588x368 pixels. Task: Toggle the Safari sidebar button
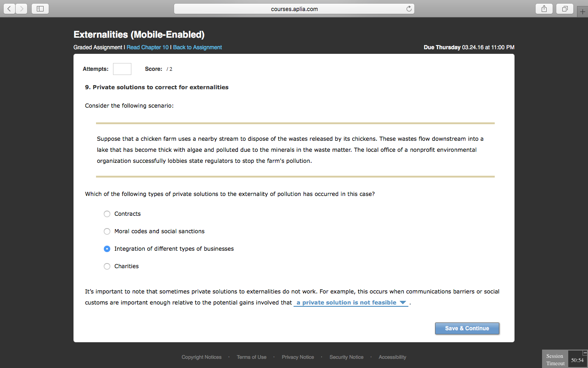pyautogui.click(x=40, y=9)
